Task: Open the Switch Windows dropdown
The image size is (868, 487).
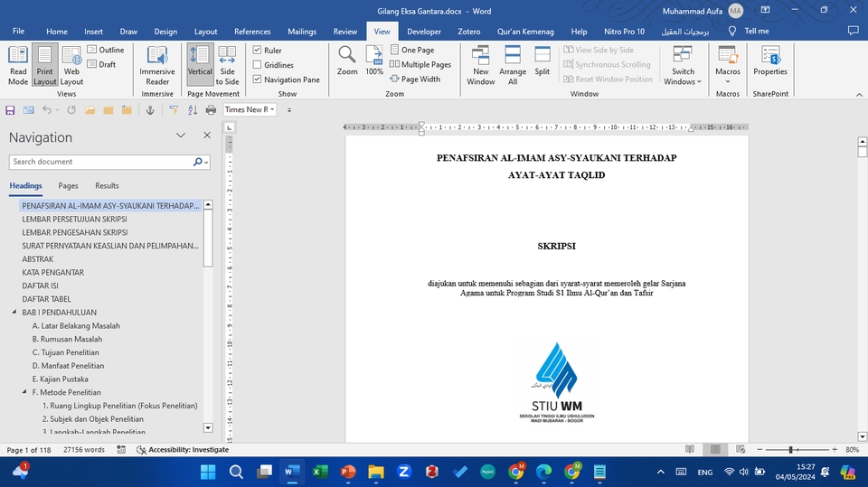Action: (x=683, y=65)
